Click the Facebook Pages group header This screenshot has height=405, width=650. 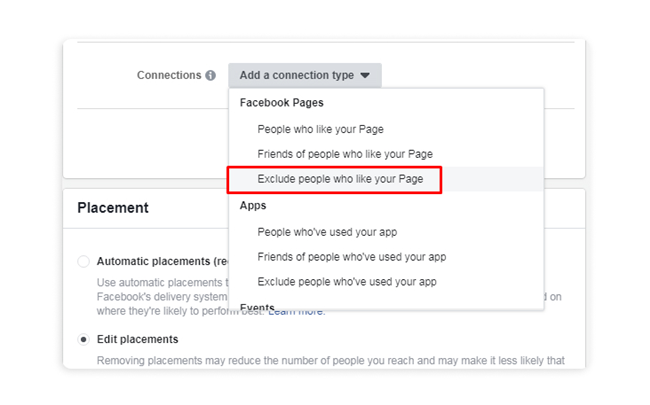(x=281, y=103)
